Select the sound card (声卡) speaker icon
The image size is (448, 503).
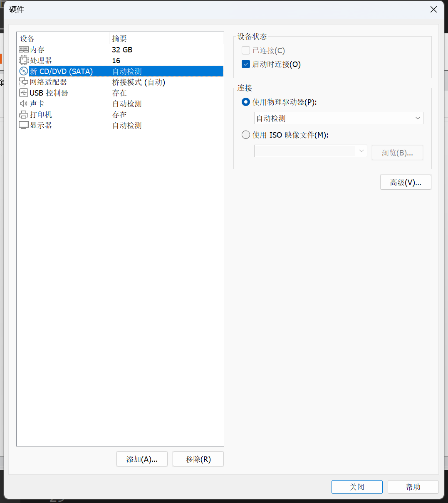coord(24,104)
